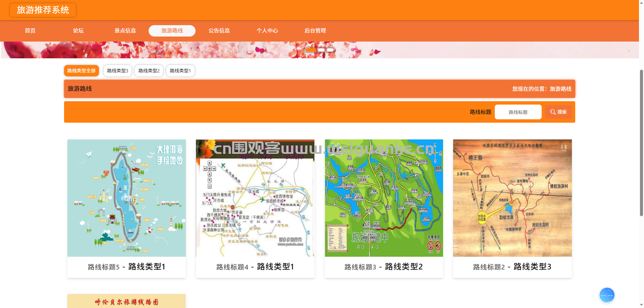Go to 后台管理
644x308 pixels.
pos(315,30)
